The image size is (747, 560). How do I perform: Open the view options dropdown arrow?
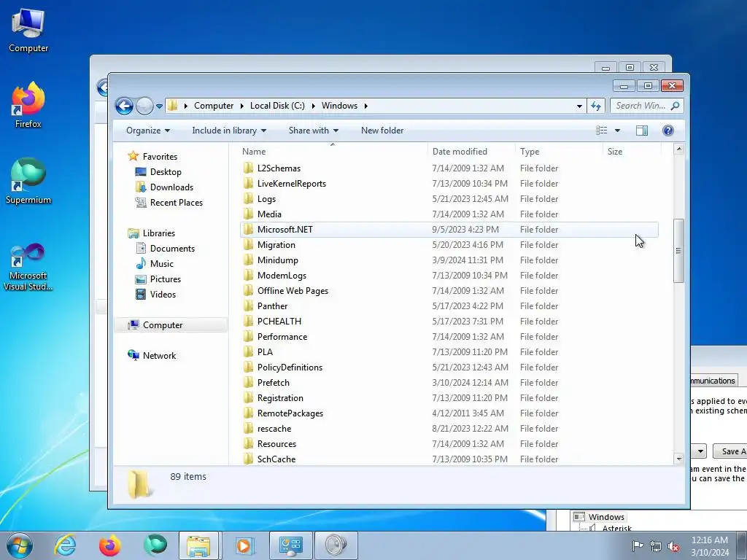(617, 131)
